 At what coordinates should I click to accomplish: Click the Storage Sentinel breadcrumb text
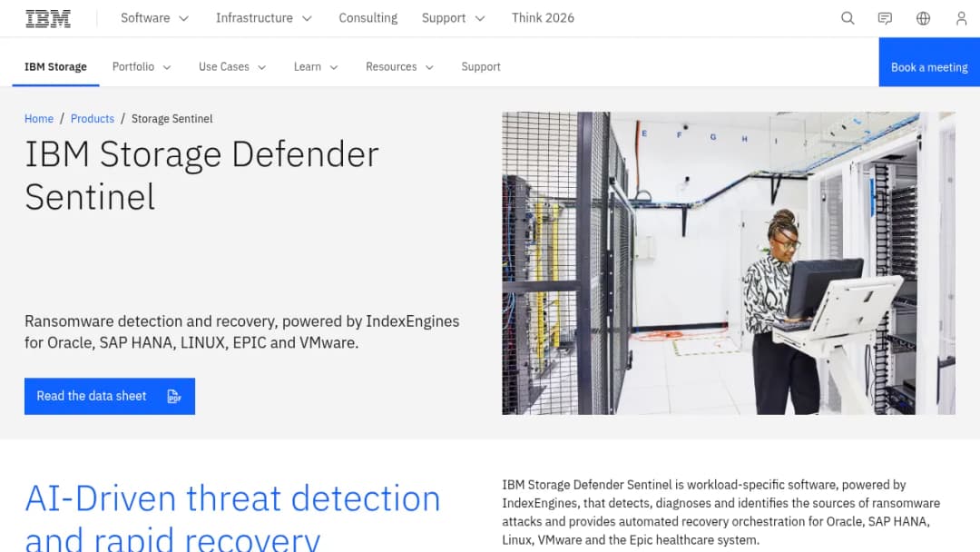(x=171, y=119)
